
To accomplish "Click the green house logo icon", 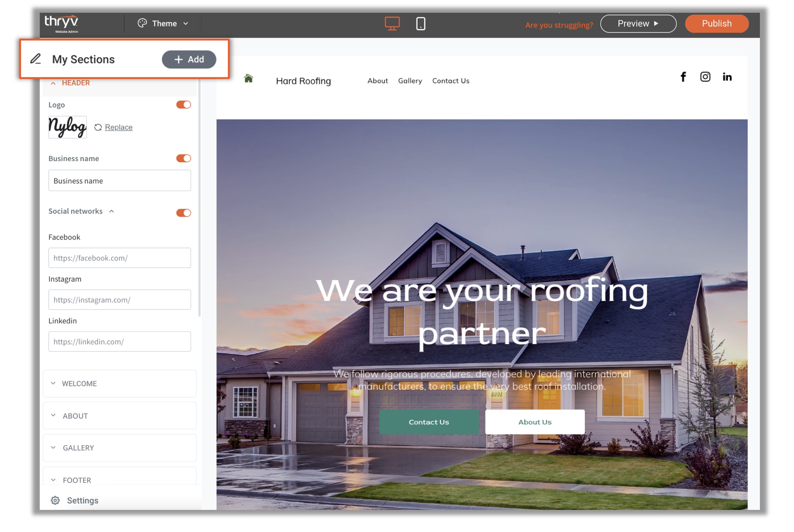I will pos(248,78).
